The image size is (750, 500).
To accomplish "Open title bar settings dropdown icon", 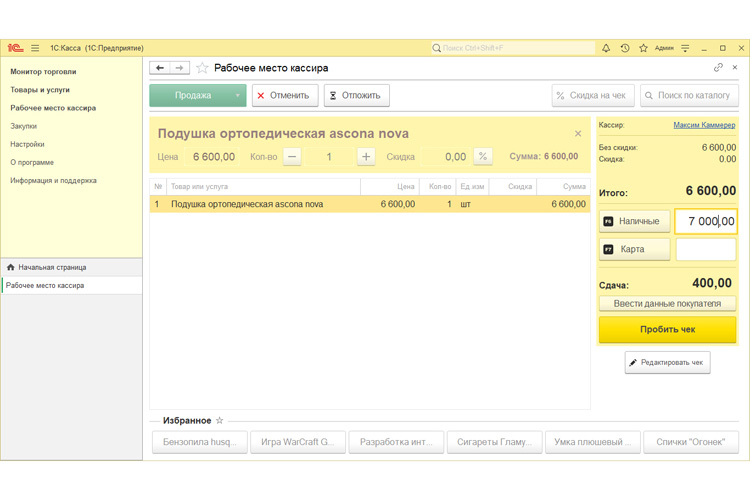I will [686, 48].
